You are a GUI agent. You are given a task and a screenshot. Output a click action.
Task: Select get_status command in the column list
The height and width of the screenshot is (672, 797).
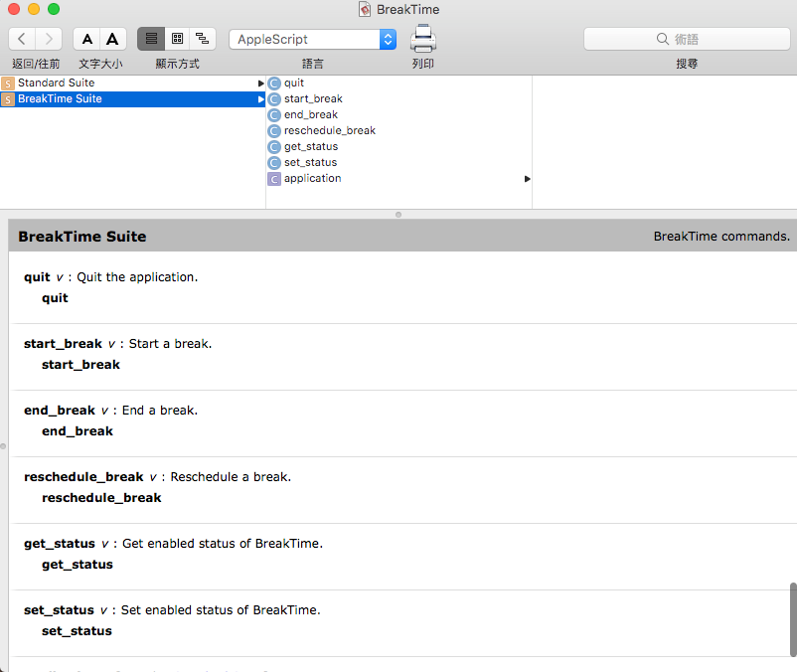[399, 146]
